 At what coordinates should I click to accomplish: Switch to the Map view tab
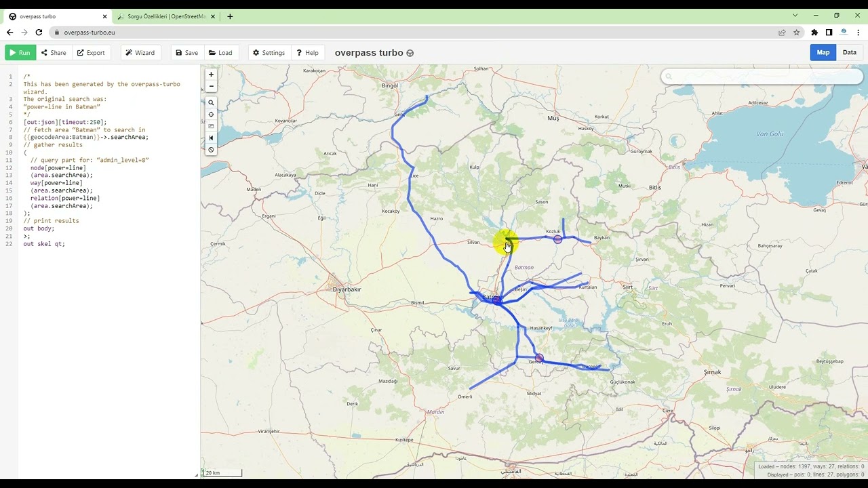[x=823, y=52]
